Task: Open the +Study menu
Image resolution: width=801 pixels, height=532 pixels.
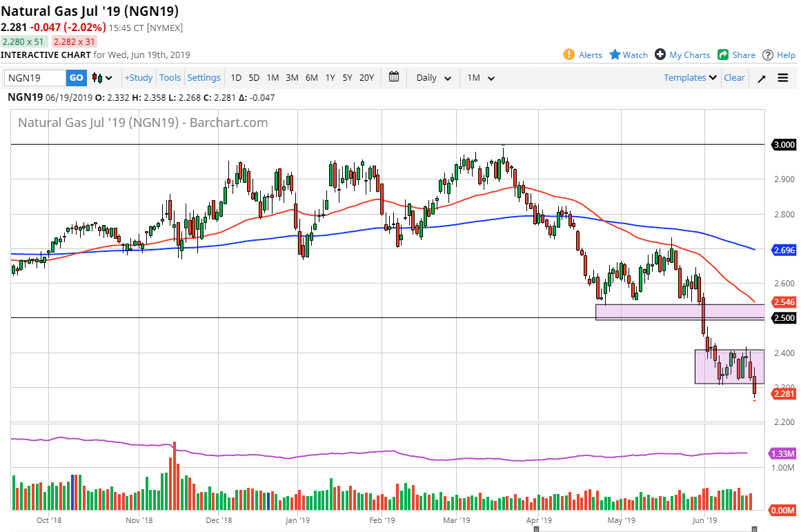Action: [139, 78]
